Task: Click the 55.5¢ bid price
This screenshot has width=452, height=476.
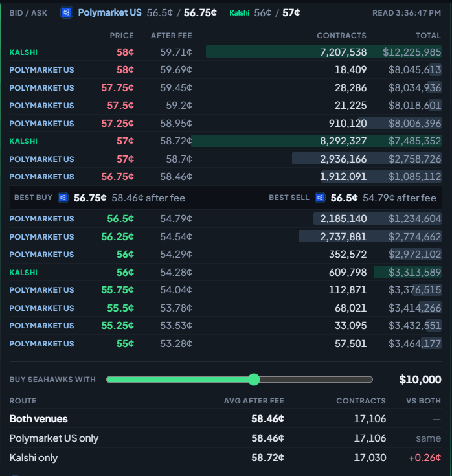Action: (120, 308)
